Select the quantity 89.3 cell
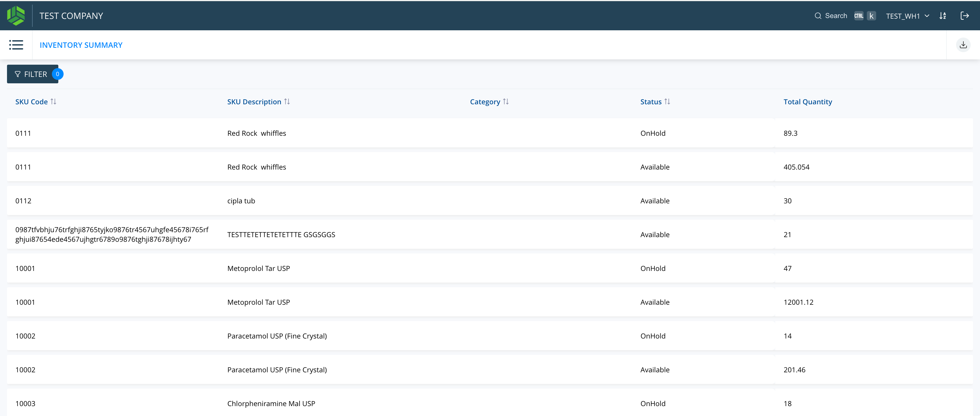Image resolution: width=980 pixels, height=416 pixels. click(x=790, y=133)
